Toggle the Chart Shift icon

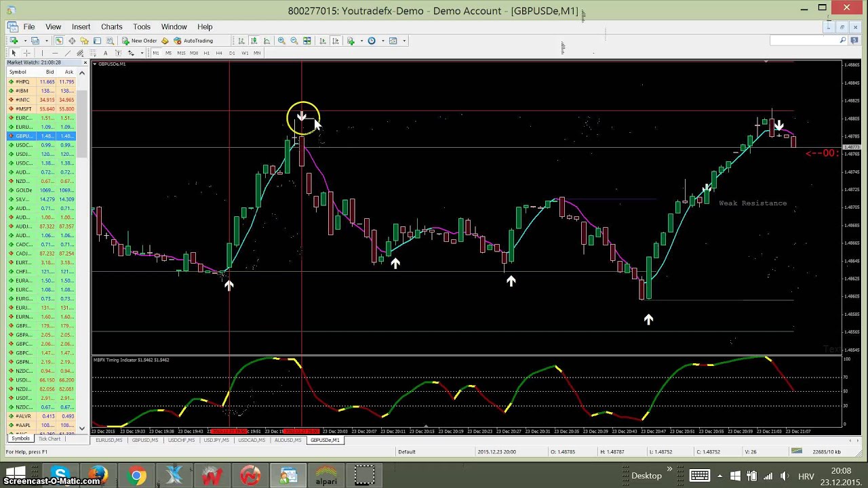tap(336, 41)
